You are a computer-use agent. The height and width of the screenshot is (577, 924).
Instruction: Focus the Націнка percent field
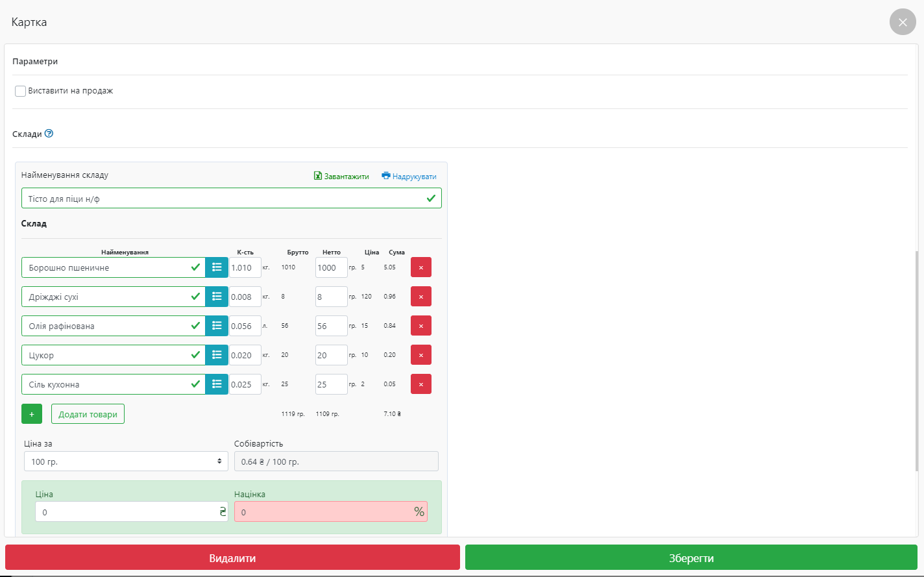323,512
